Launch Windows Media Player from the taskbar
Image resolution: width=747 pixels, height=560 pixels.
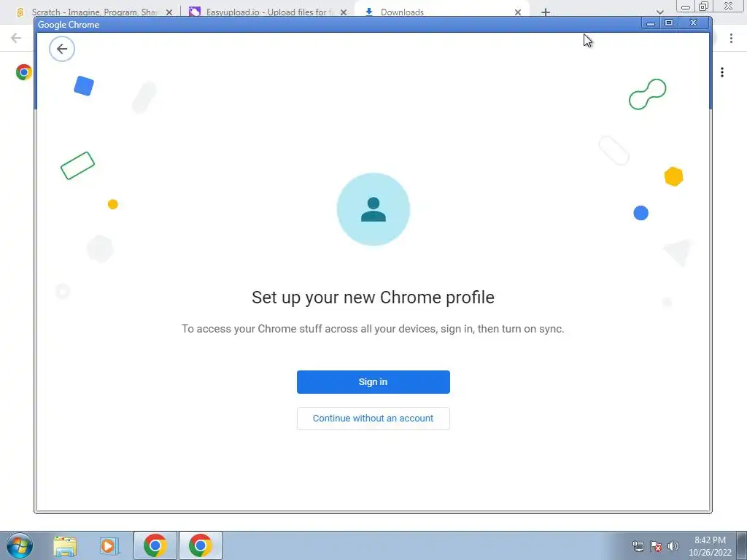109,545
